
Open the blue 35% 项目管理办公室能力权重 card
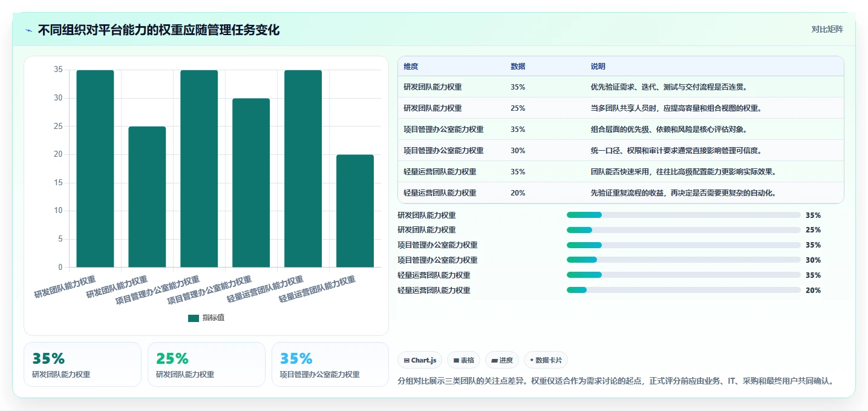tap(330, 364)
